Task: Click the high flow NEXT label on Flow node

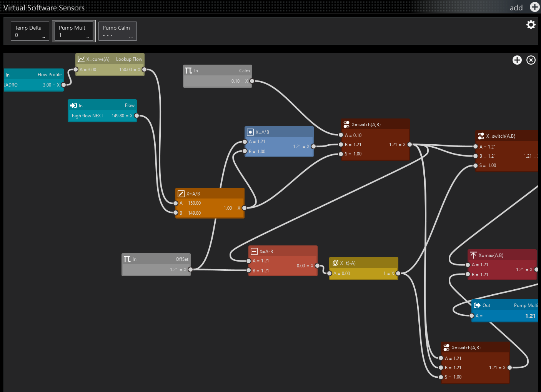Action: [x=88, y=116]
